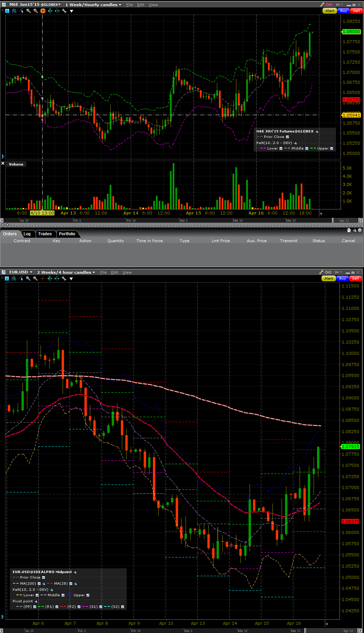Click the Buy button on EUR.USD chart
Screen dimensions: 364x633
tap(343, 279)
